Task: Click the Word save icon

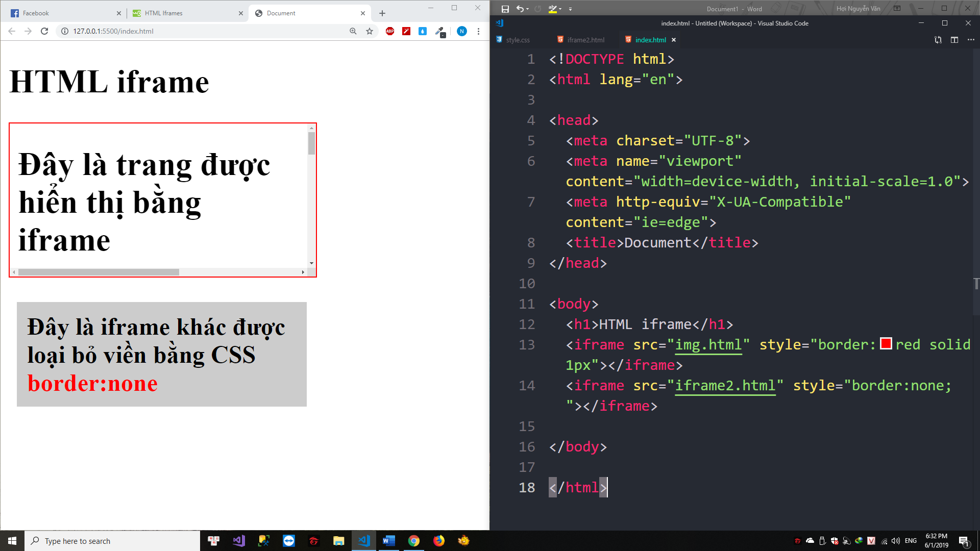Action: (505, 9)
